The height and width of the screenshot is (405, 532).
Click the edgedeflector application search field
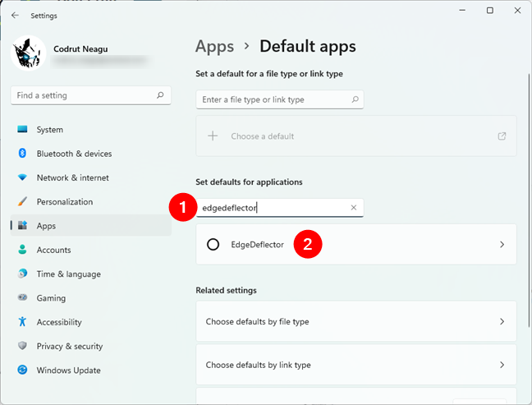point(280,208)
